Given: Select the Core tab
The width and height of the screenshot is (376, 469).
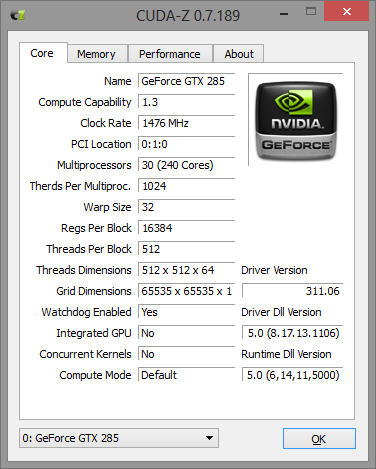Looking at the screenshot, I should click(x=42, y=53).
